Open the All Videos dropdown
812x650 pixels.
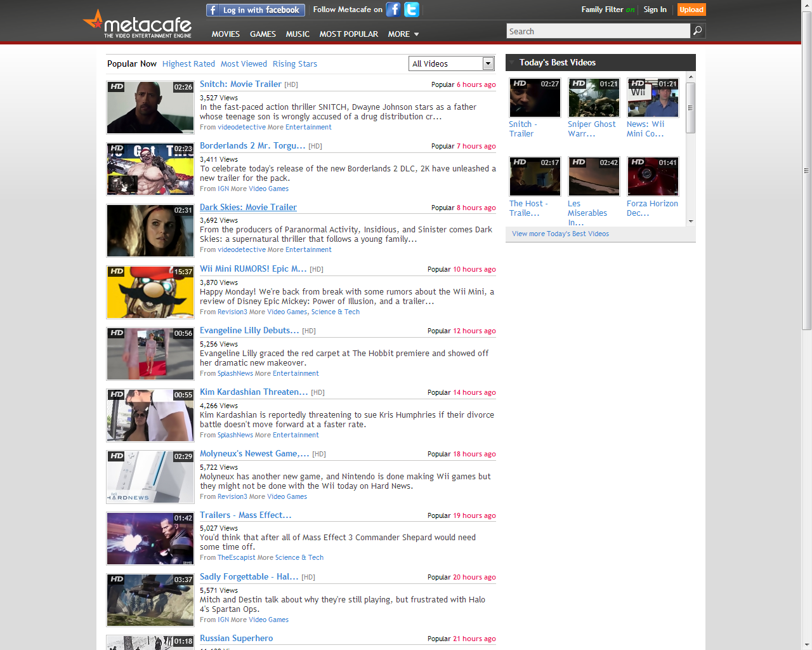pos(452,63)
